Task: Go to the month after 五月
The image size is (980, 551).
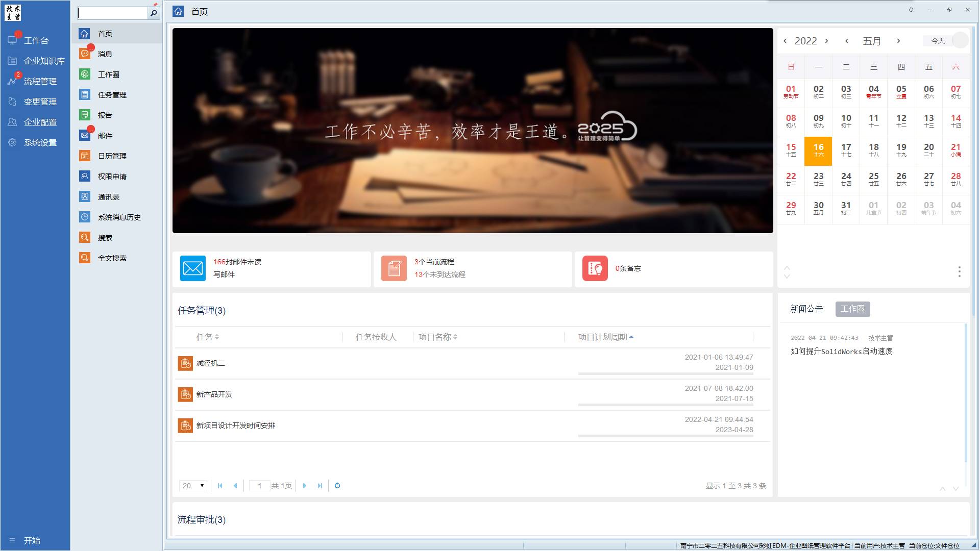Action: point(898,41)
